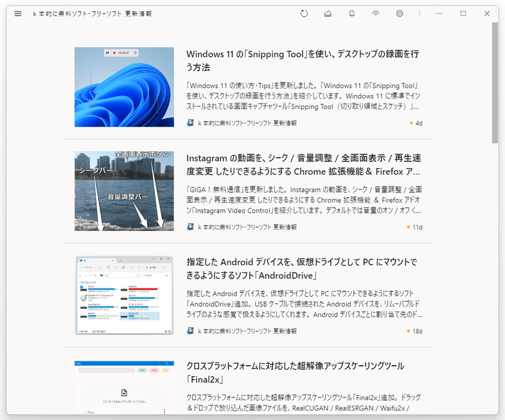Click the Final2x article summary text
This screenshot has height=420, width=505.
(304, 403)
